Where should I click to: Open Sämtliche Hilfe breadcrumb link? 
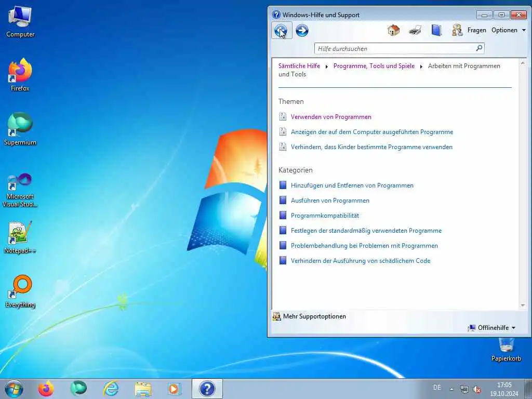click(x=299, y=66)
